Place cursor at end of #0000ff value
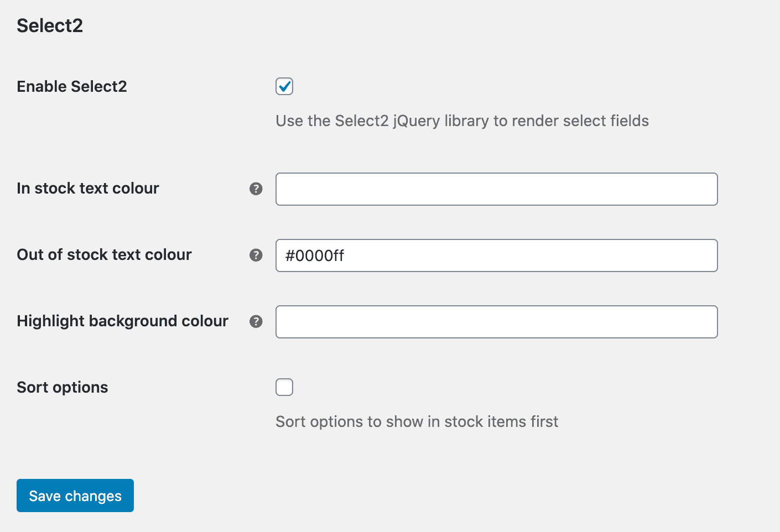Image resolution: width=780 pixels, height=532 pixels. (x=345, y=255)
